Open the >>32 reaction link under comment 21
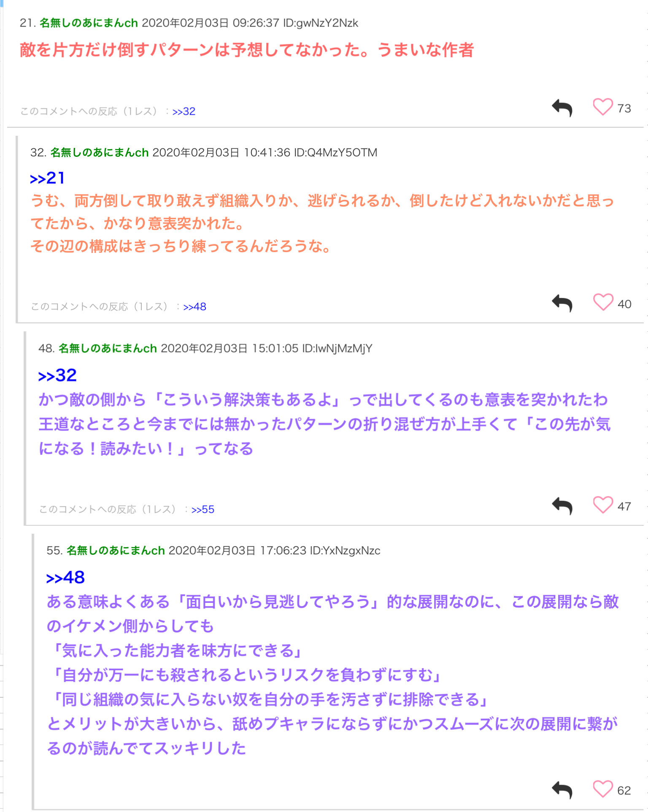The image size is (648, 812). (x=184, y=111)
